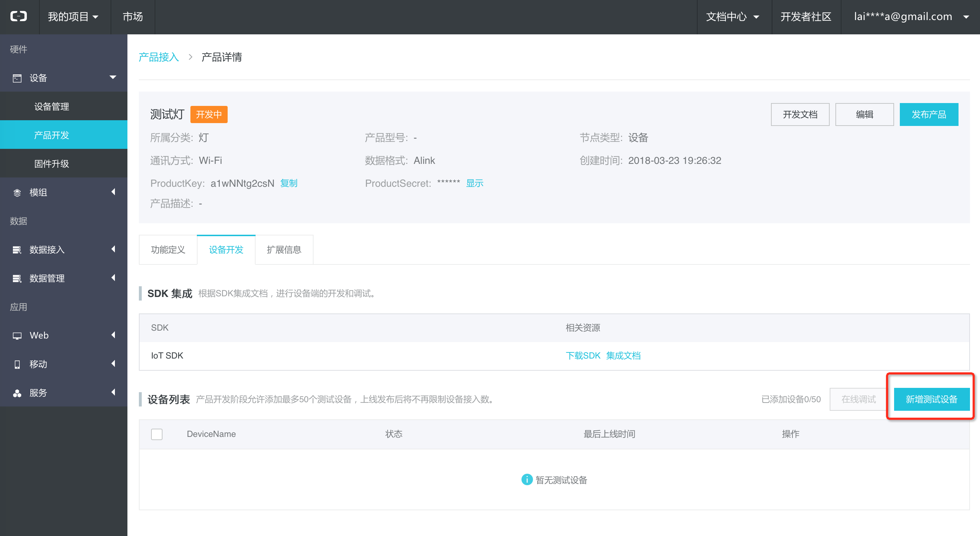
Task: Click the 数据格式 value Alink
Action: coord(424,160)
